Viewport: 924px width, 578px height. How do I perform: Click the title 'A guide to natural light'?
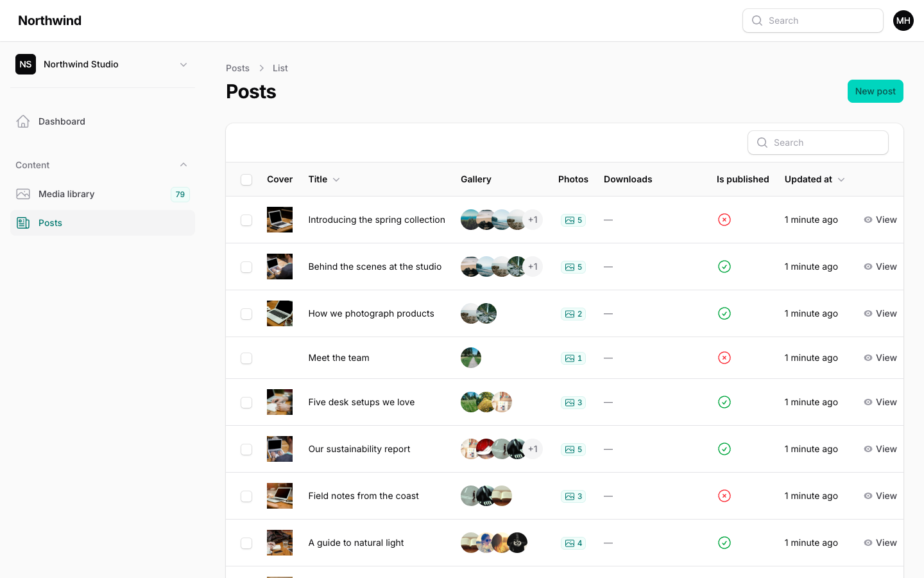(356, 543)
